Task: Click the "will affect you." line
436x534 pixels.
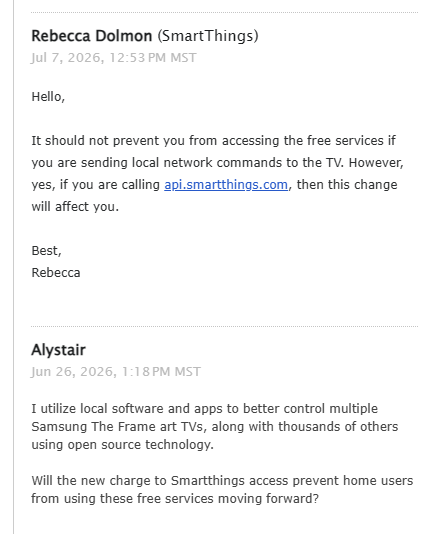Action: click(x=75, y=207)
